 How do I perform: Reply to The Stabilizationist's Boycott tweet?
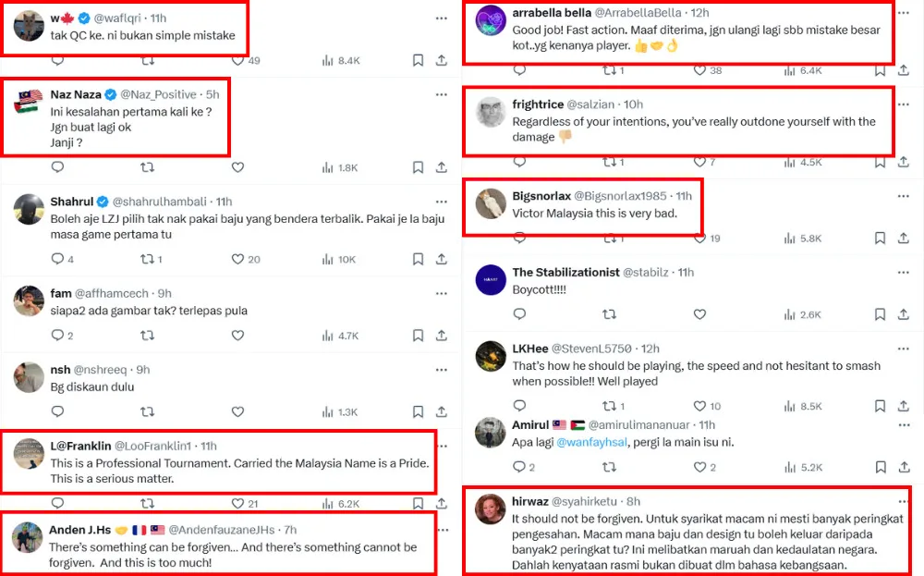click(519, 314)
